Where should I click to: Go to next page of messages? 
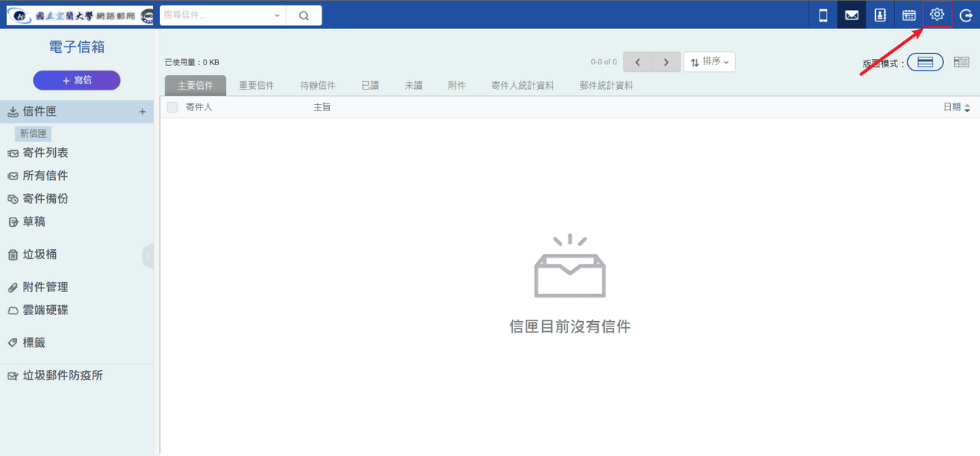[666, 62]
